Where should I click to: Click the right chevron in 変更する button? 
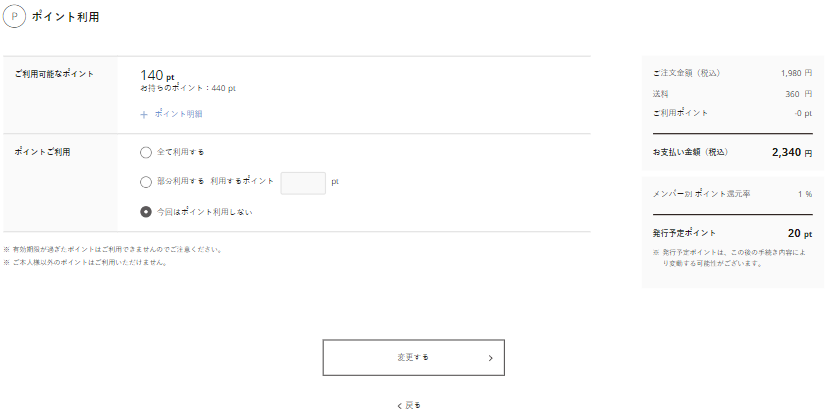[490, 357]
